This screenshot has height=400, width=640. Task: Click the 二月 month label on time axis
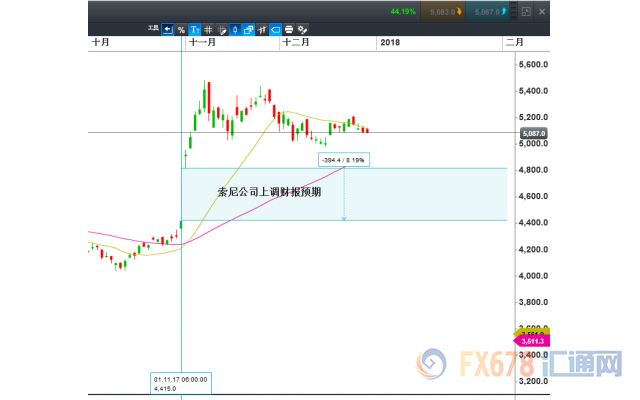514,42
